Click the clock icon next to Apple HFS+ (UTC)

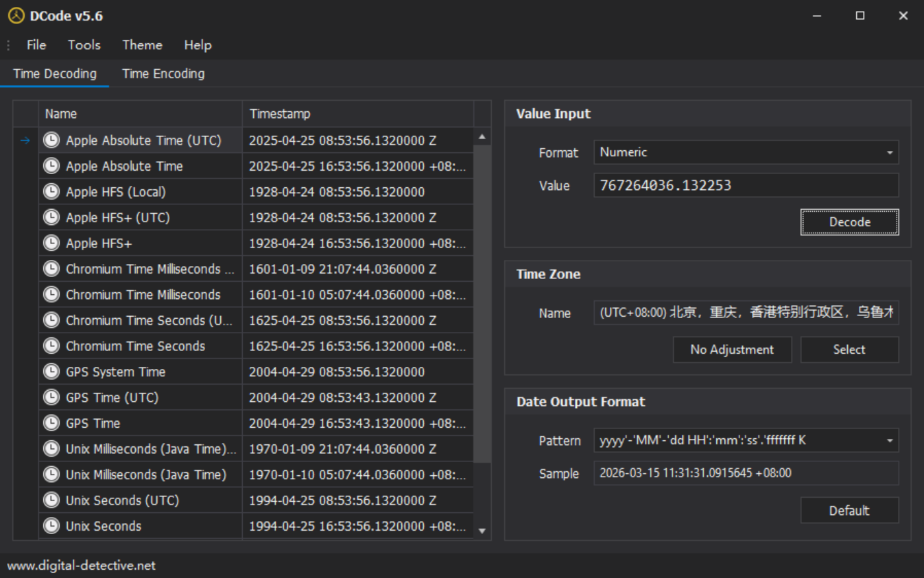51,217
